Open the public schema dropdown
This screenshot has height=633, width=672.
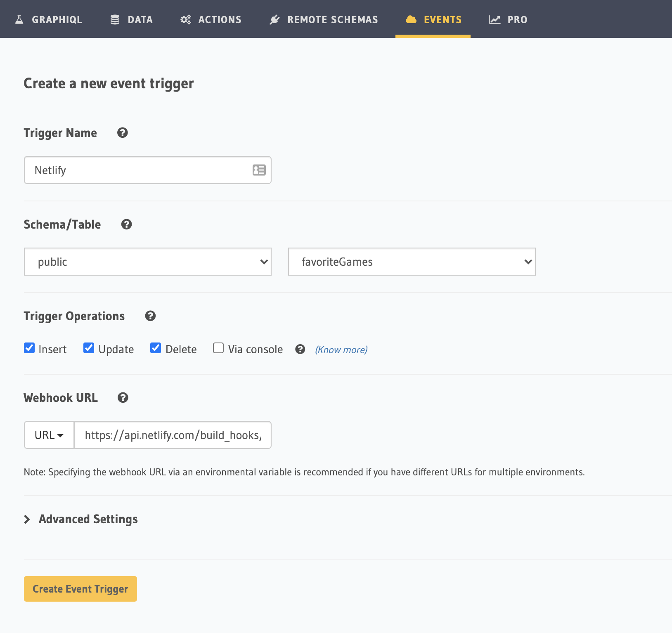[x=147, y=262]
